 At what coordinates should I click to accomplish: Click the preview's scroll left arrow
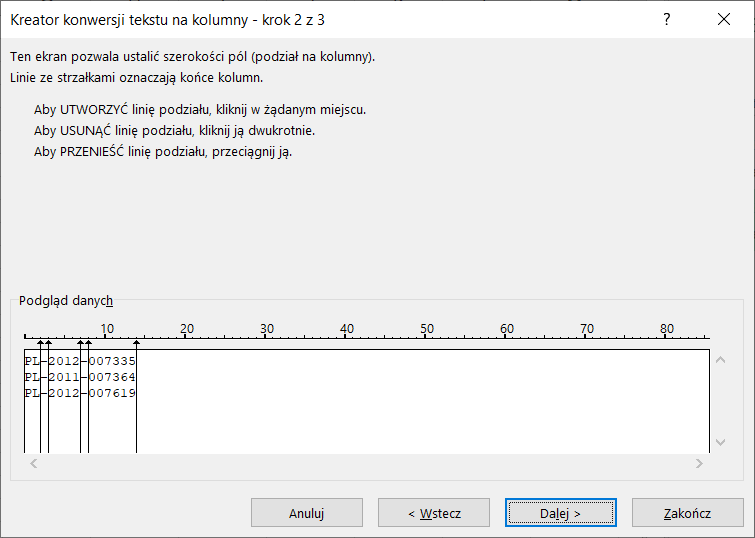(33, 463)
